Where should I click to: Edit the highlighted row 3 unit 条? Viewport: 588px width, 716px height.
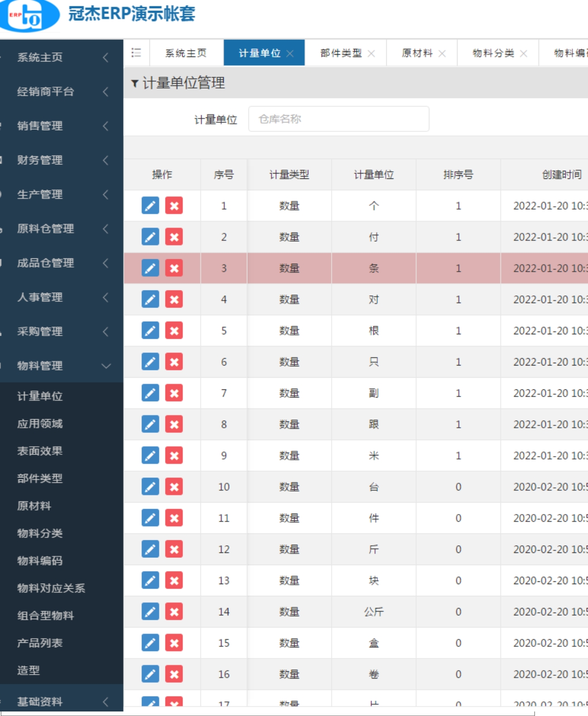(x=150, y=268)
